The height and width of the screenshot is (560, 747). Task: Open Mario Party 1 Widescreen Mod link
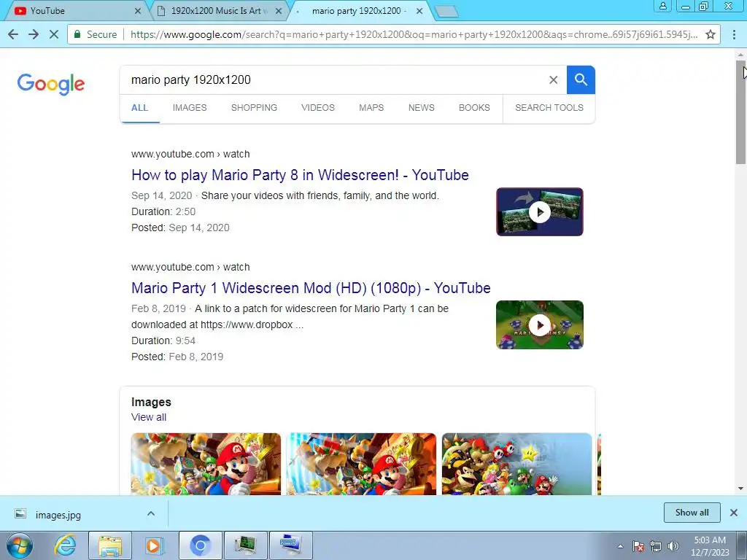311,287
